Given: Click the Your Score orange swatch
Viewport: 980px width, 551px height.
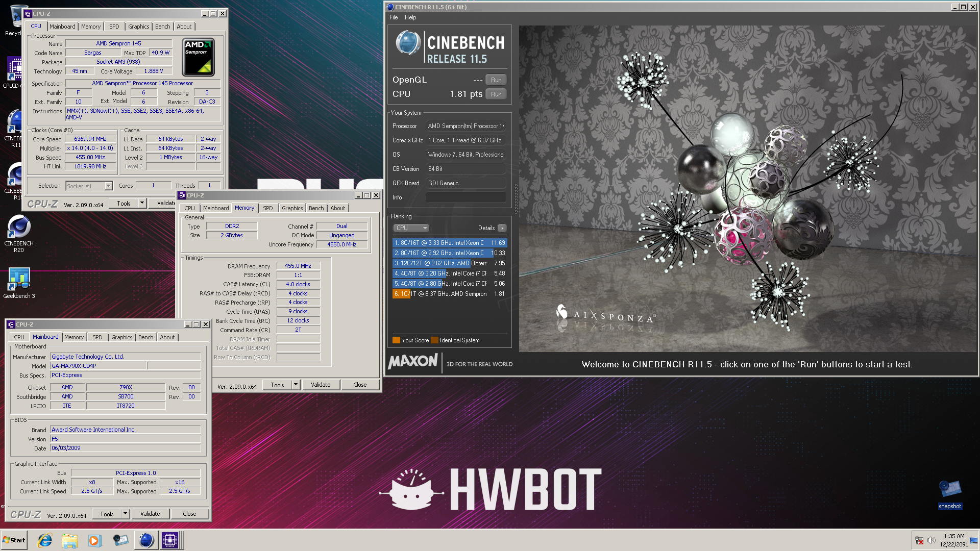Looking at the screenshot, I should 396,340.
